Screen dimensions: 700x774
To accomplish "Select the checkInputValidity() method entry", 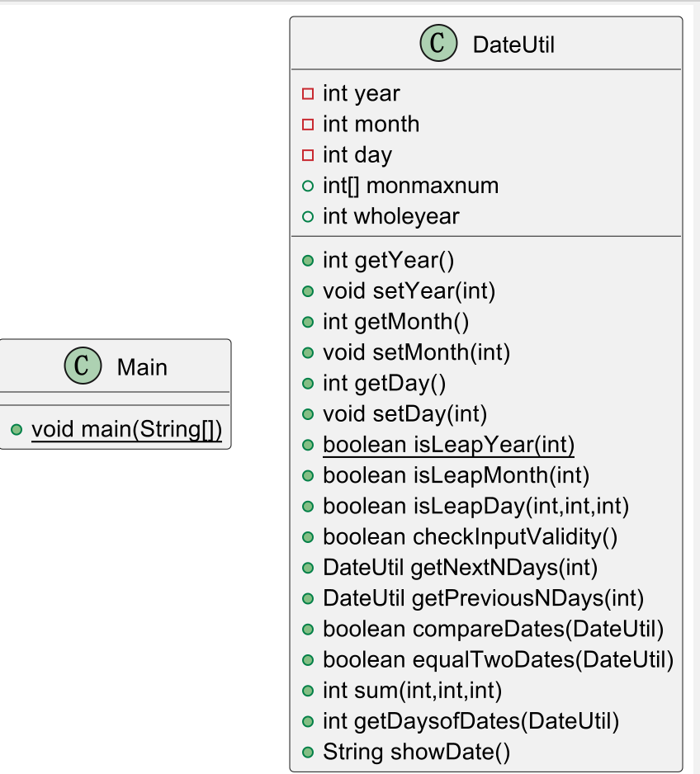I will click(x=470, y=537).
